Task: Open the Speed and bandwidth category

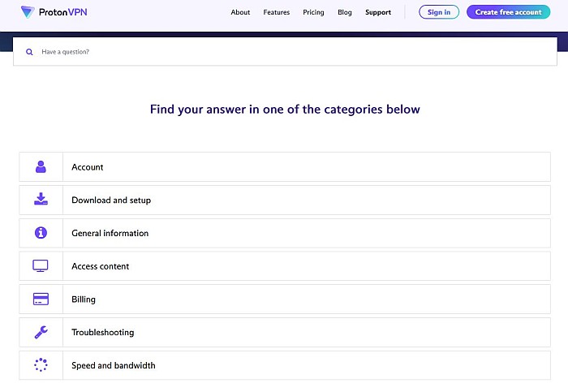Action: click(285, 365)
